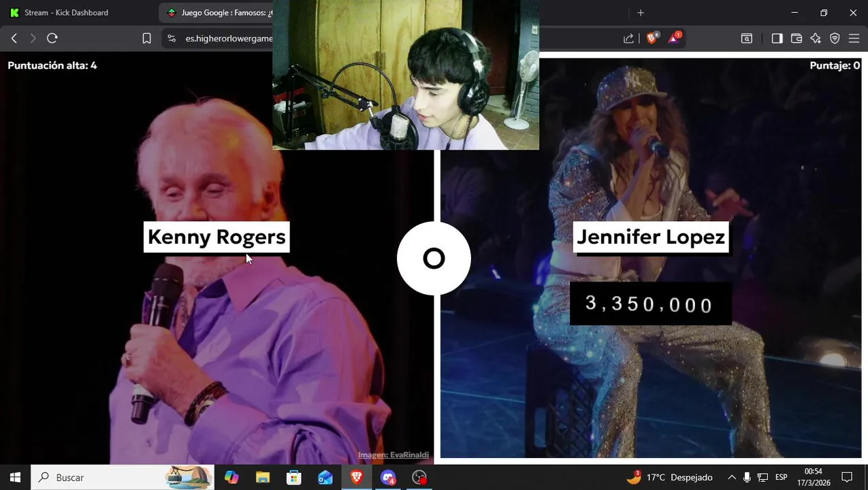
Task: Reload the Higher or Lower page
Action: pyautogui.click(x=52, y=39)
